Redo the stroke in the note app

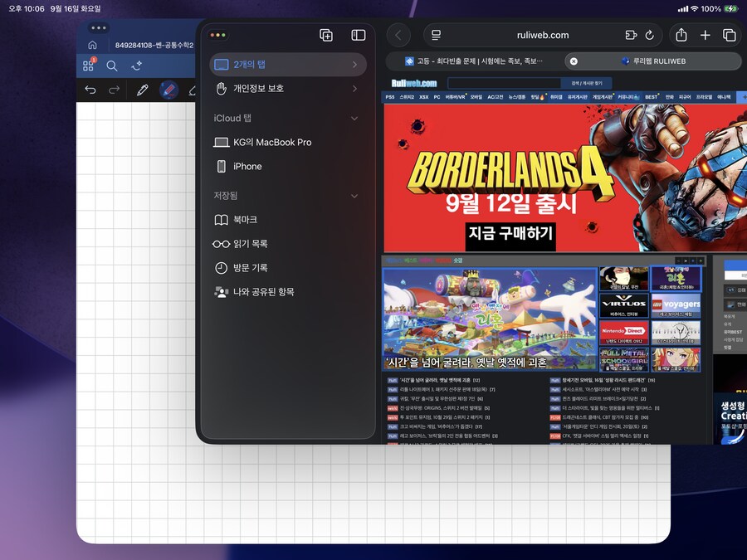point(115,90)
